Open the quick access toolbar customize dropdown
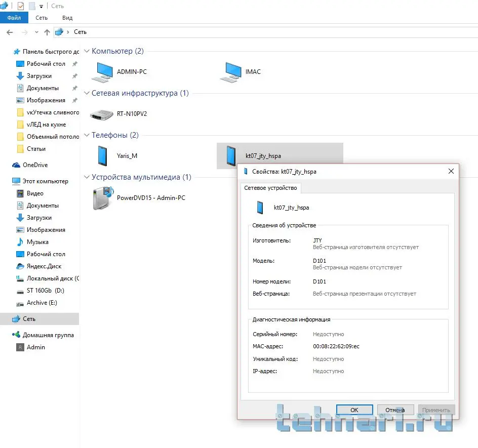Viewport: 478px width, 448px height. tap(41, 6)
